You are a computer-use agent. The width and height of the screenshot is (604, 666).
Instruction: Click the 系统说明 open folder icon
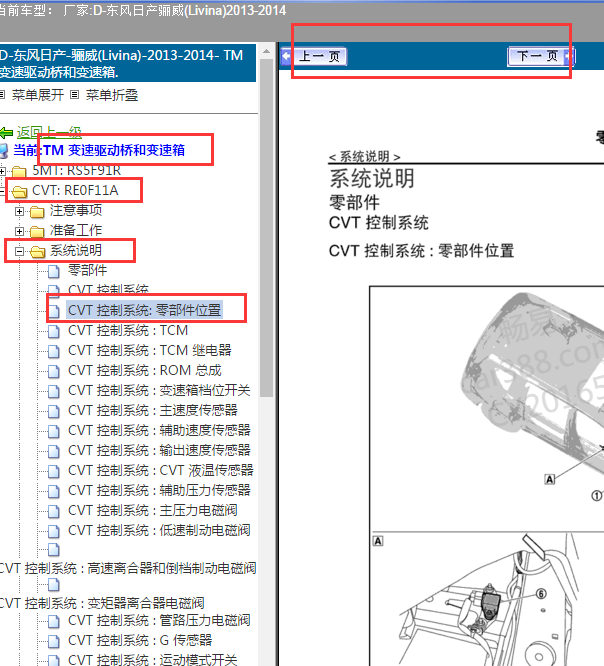(37, 251)
